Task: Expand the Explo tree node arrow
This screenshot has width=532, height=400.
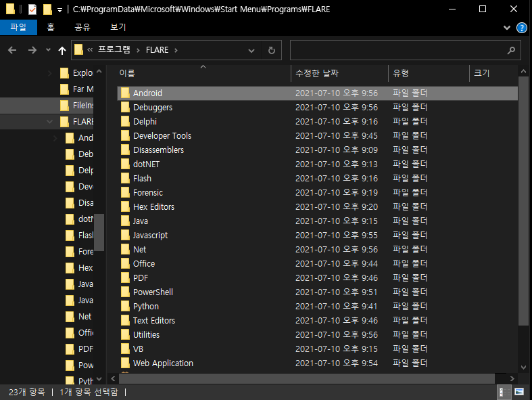Action: 49,72
